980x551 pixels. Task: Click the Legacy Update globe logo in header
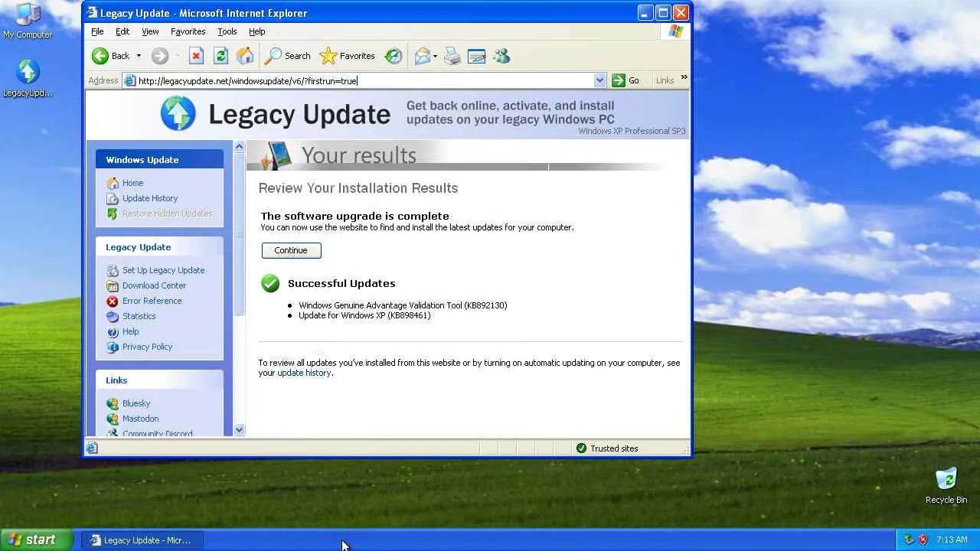pos(178,114)
